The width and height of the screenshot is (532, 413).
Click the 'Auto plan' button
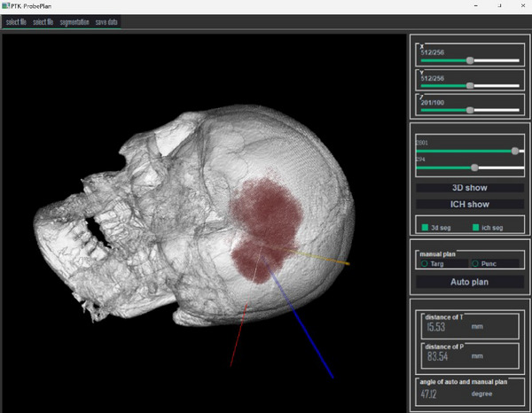470,282
